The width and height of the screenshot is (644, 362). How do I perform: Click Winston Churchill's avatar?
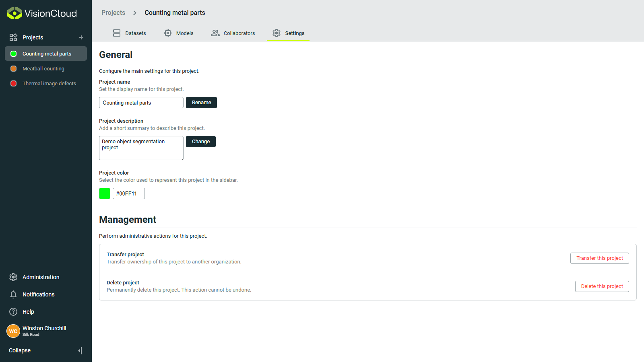[x=13, y=331]
